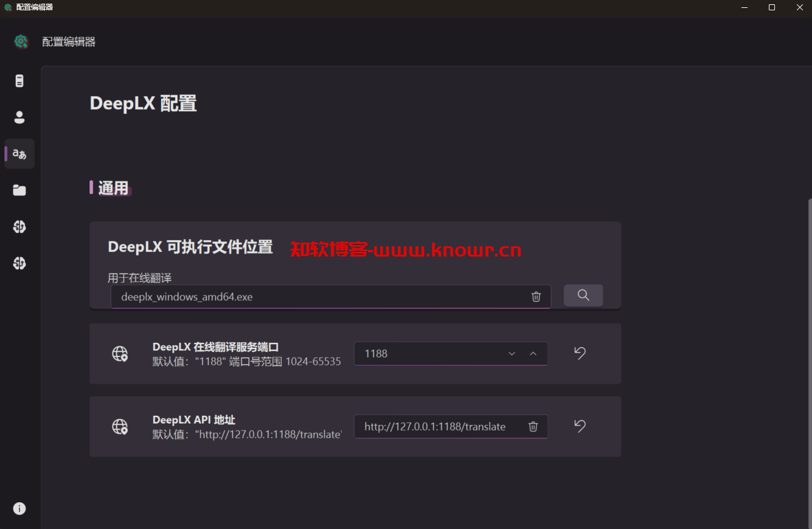Image resolution: width=812 pixels, height=529 pixels.
Task: Click the API address default value hint text
Action: tap(248, 435)
